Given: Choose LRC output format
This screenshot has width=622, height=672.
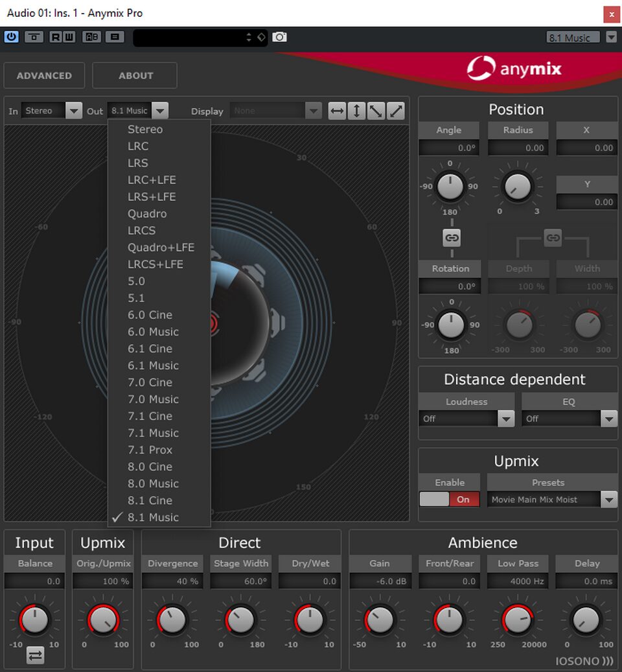Looking at the screenshot, I should pos(159,146).
